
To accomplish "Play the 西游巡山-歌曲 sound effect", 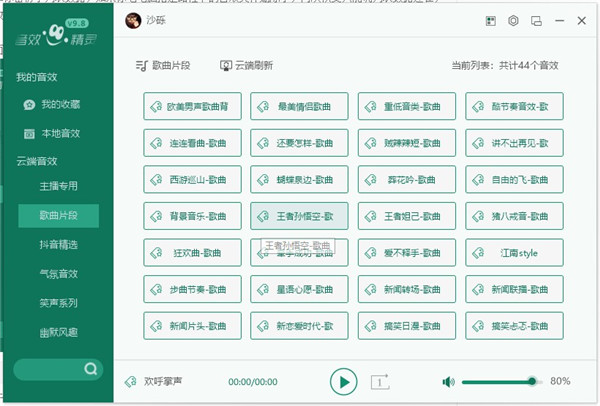I will (x=192, y=179).
